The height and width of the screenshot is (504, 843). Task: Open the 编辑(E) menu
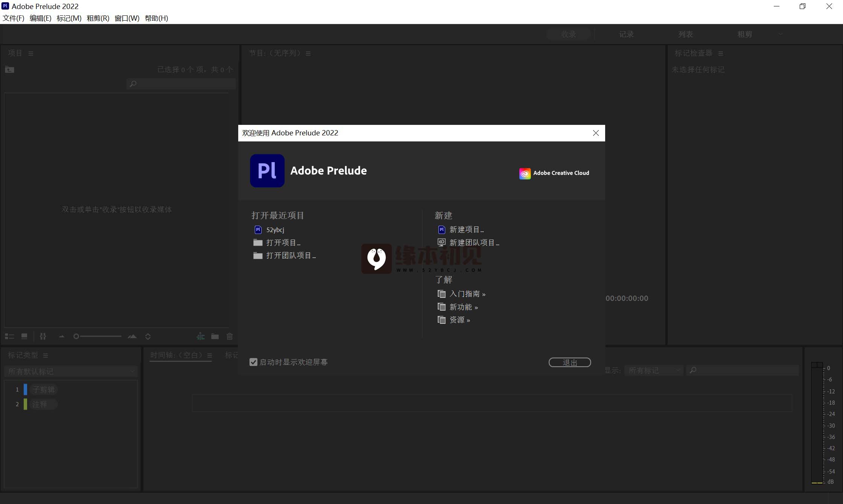click(x=40, y=18)
